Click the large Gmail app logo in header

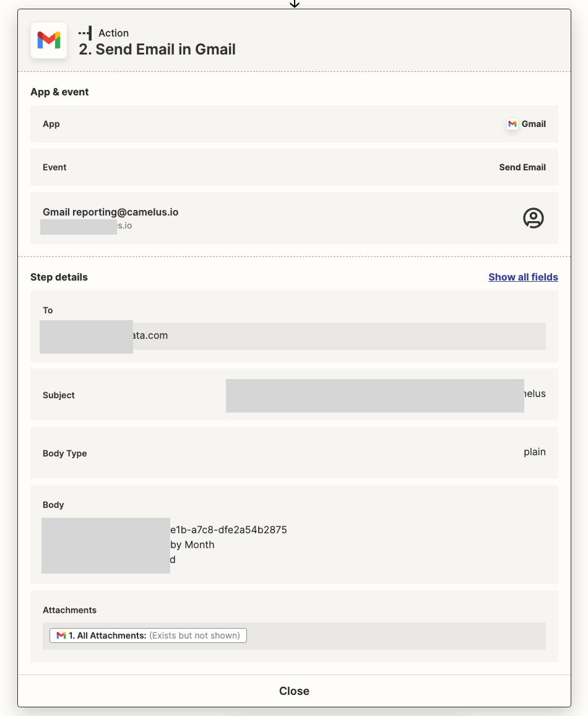[49, 40]
